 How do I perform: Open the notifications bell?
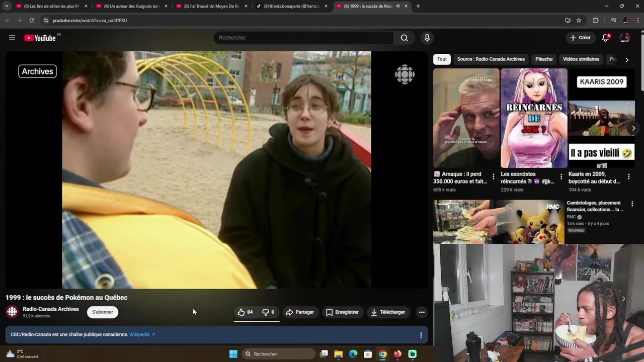pos(606,38)
